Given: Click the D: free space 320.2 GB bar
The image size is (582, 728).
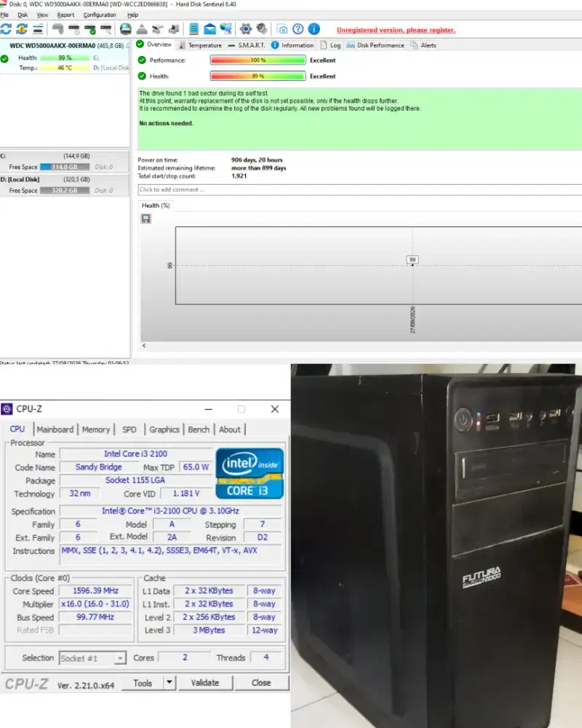Looking at the screenshot, I should point(65,190).
